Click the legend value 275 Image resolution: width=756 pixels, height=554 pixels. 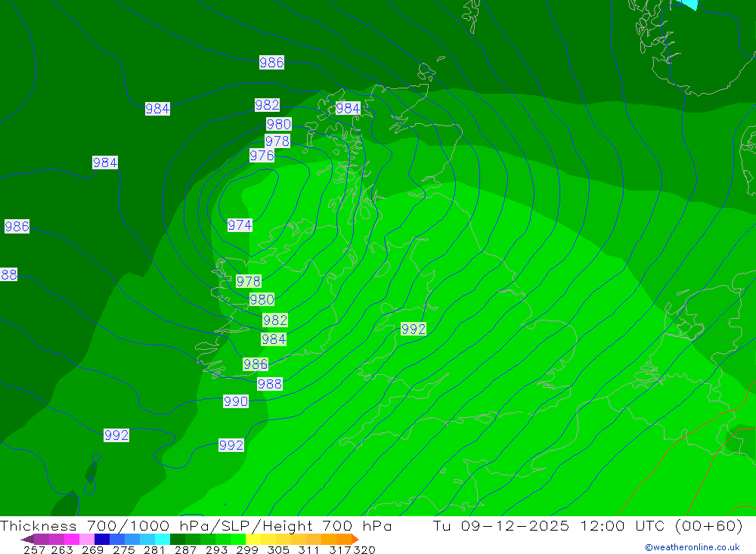(124, 550)
